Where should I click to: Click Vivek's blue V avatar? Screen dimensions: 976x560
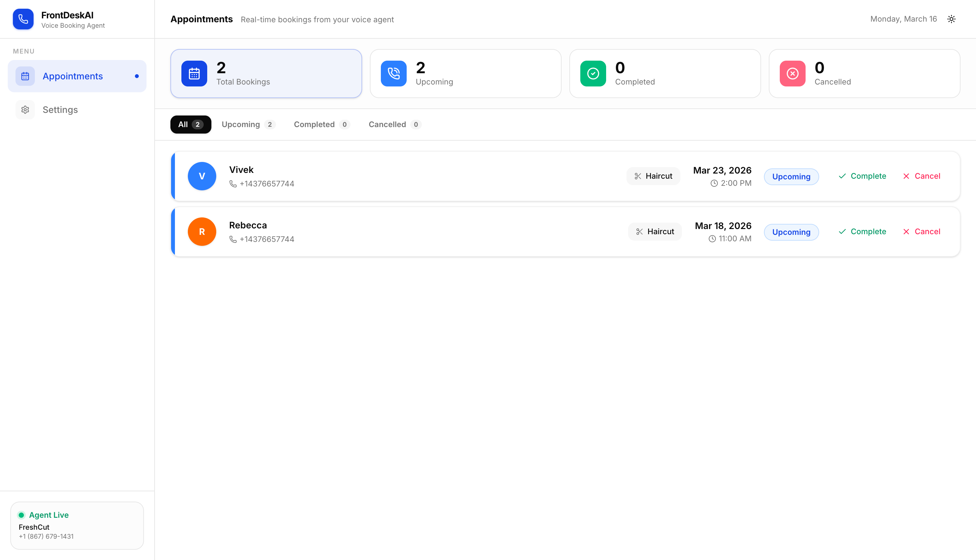click(202, 176)
